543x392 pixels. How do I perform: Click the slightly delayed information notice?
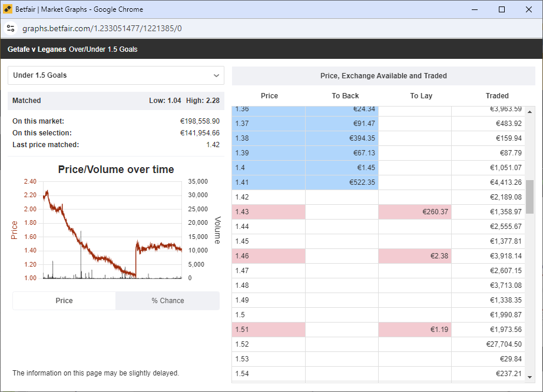click(x=95, y=373)
